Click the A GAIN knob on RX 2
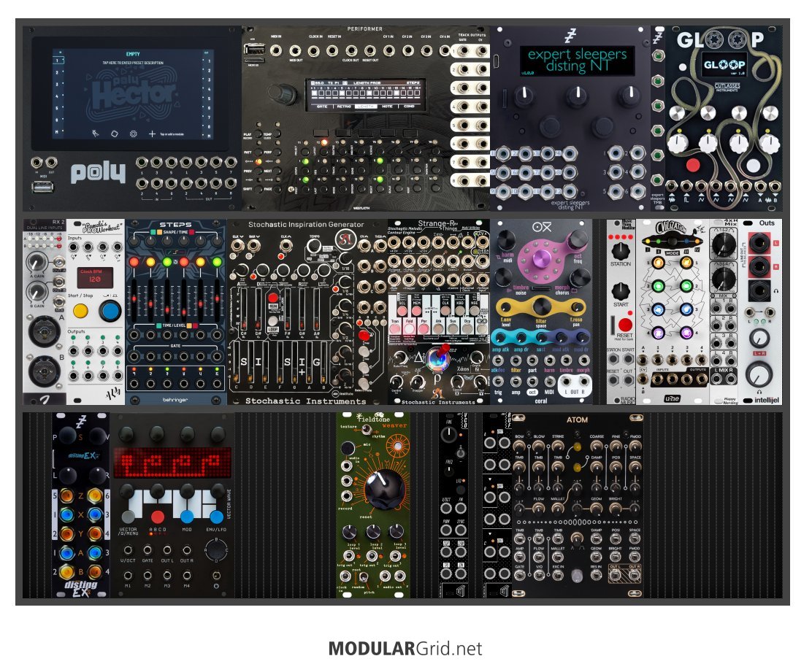 point(36,261)
